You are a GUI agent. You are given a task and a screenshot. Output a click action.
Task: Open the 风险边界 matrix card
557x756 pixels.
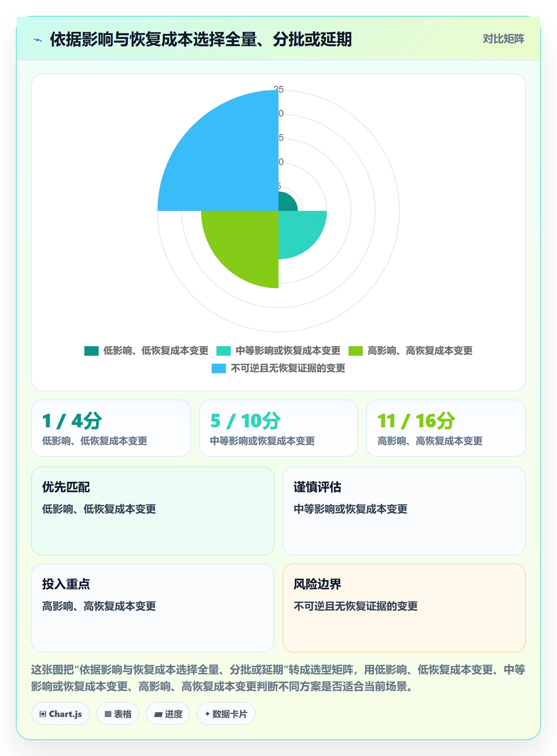(x=404, y=608)
